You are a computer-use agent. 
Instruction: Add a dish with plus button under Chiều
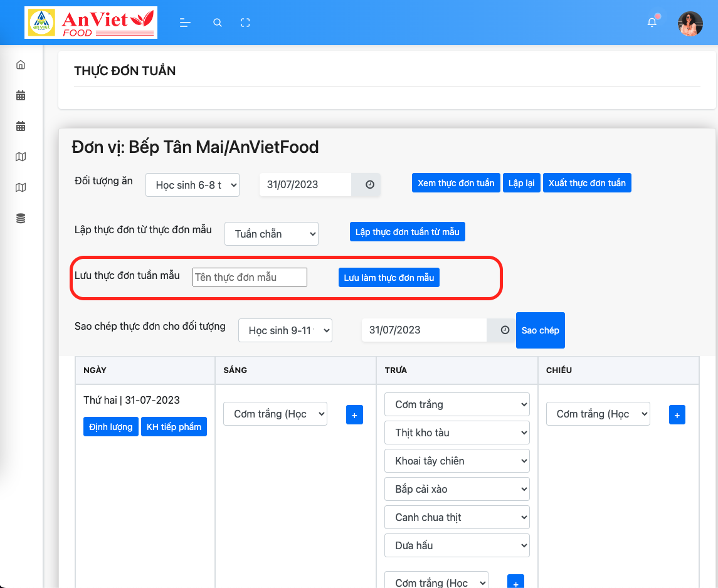pos(677,414)
